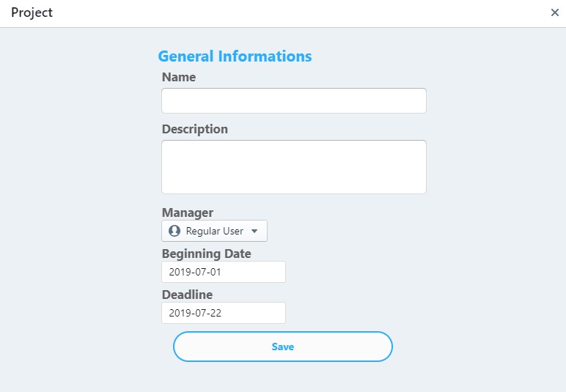566x392 pixels.
Task: Click the Description field label
Action: point(195,129)
